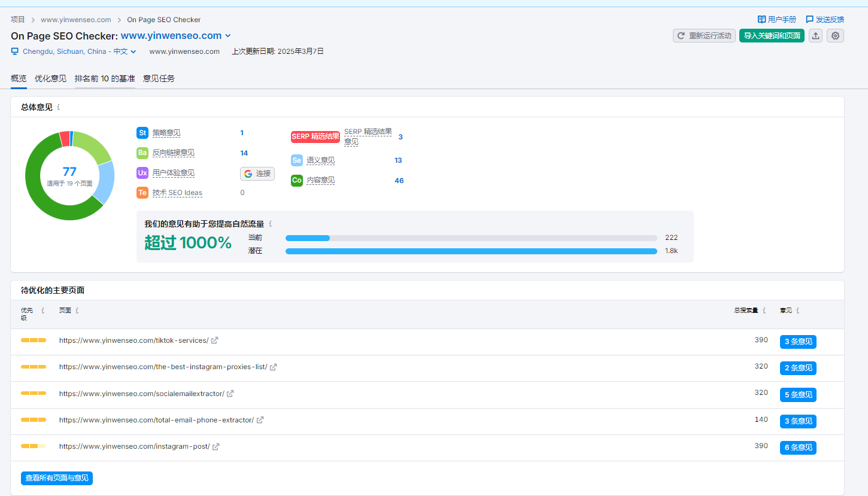Click the 潜在 traffic progress bar

pyautogui.click(x=471, y=251)
